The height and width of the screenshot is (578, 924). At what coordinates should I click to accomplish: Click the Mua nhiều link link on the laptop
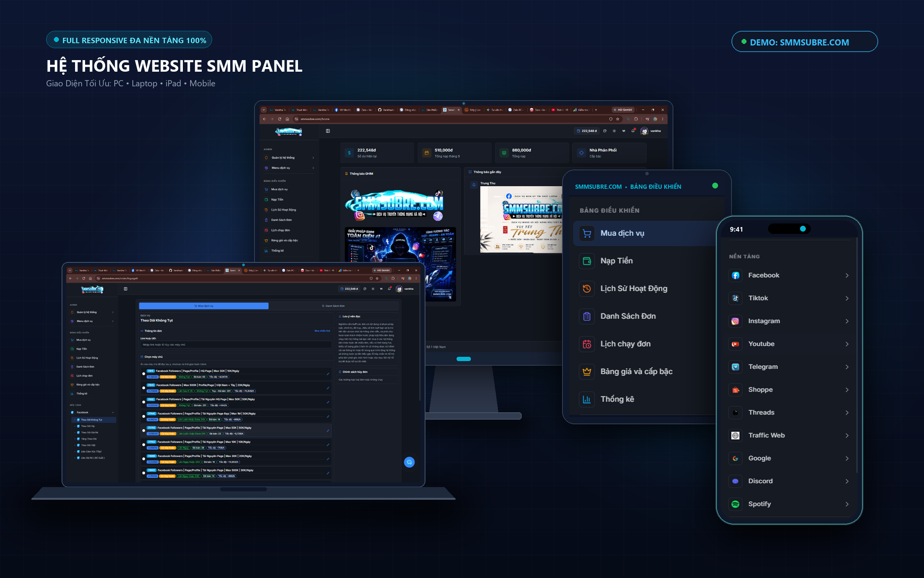coord(322,331)
